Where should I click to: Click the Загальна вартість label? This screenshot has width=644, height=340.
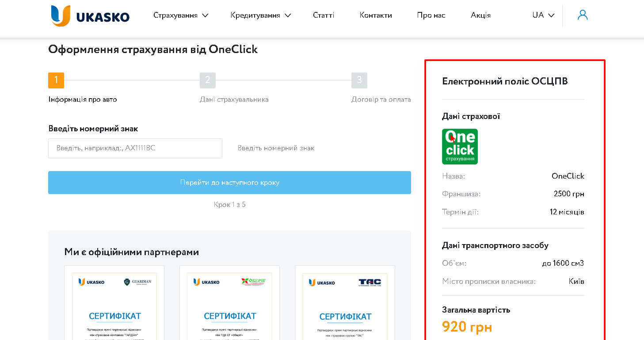coord(476,310)
